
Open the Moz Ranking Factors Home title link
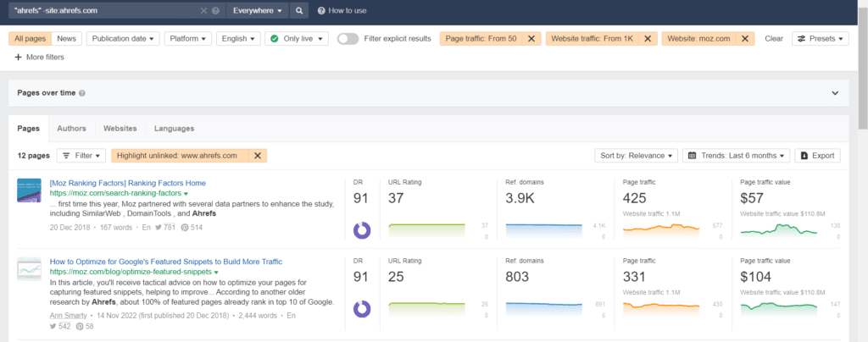(128, 183)
